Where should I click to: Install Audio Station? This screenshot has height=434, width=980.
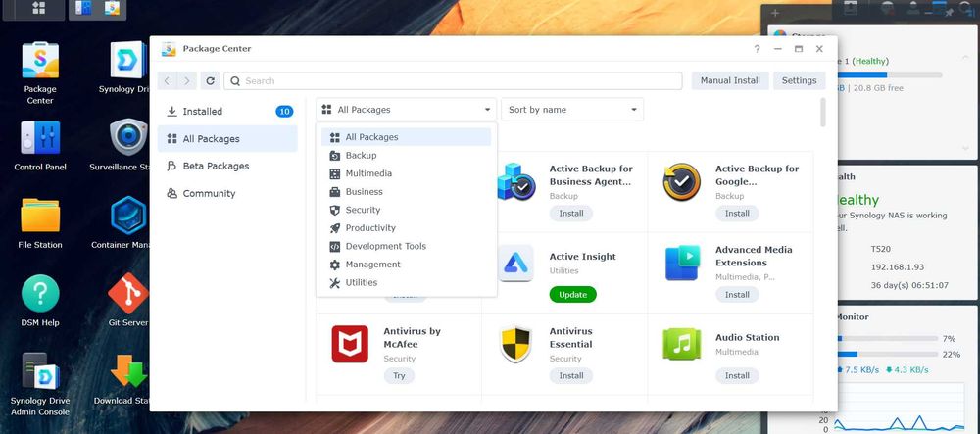point(737,376)
